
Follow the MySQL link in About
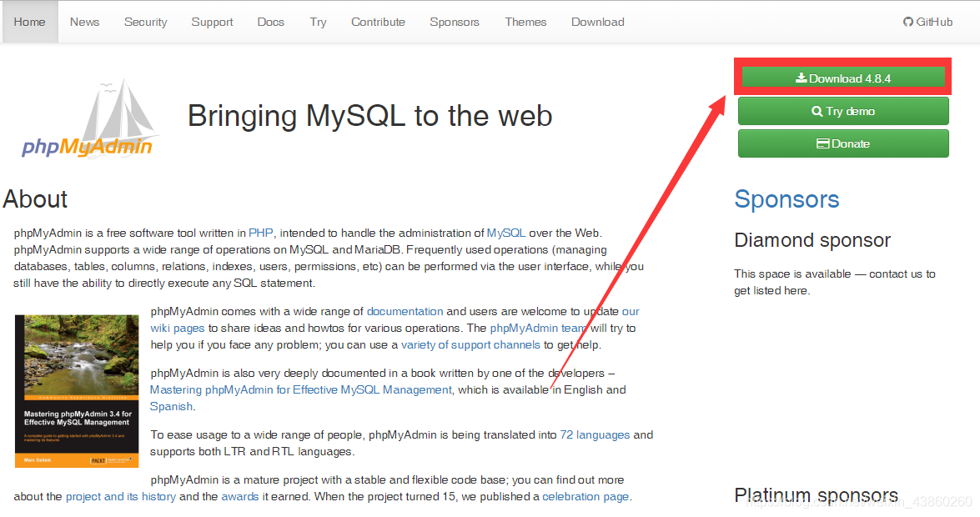tap(506, 233)
